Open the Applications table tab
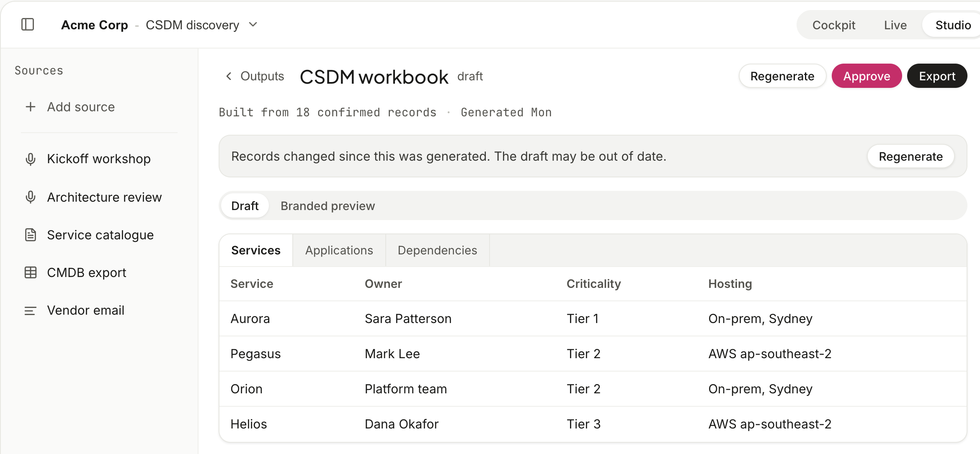 coord(339,250)
